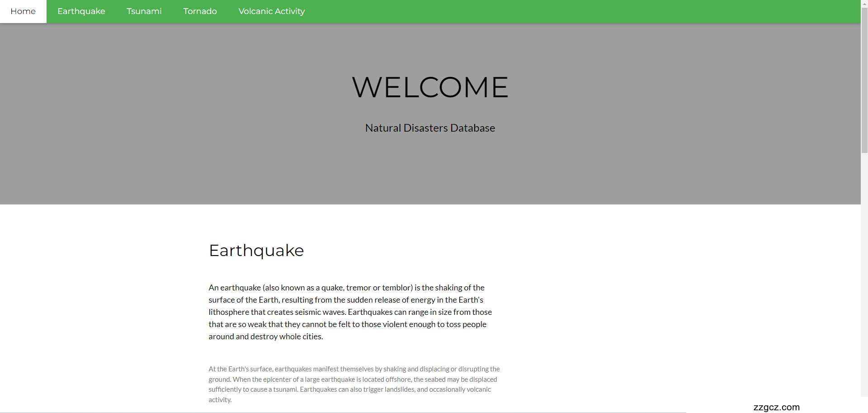
Task: Select Tornado in the top navbar
Action: click(x=200, y=11)
